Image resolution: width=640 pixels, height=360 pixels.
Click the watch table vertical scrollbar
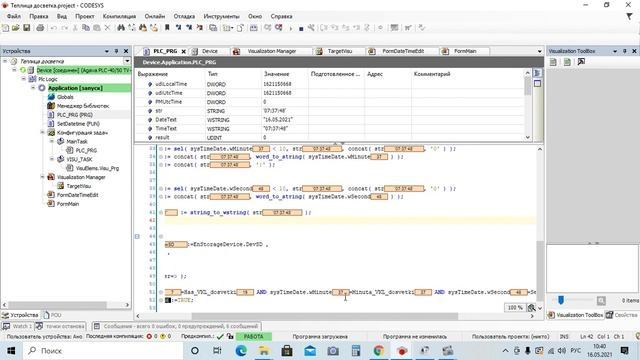pos(527,86)
